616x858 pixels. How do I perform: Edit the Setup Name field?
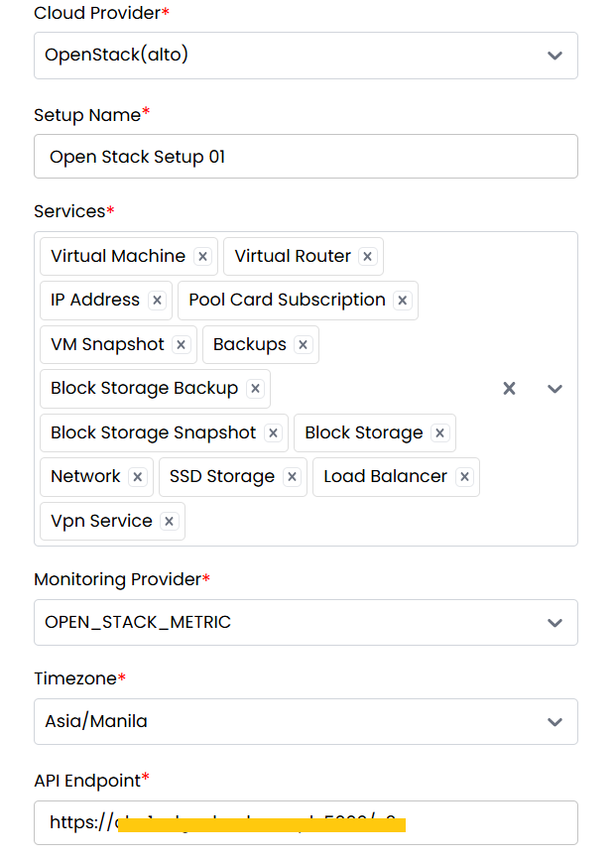coord(306,156)
